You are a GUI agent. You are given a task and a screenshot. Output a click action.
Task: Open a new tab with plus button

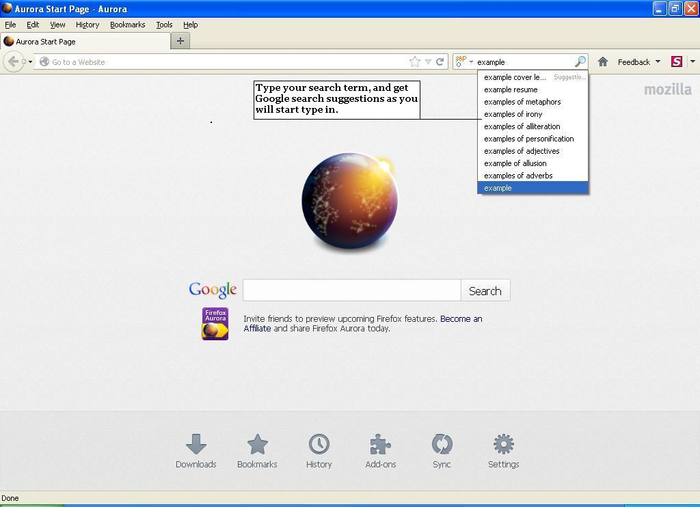coord(180,41)
